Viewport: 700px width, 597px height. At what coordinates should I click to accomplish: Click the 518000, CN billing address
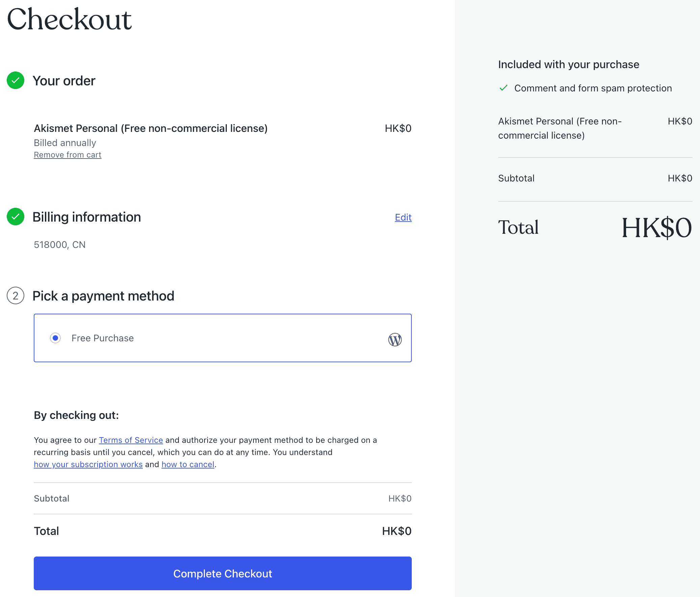click(60, 245)
